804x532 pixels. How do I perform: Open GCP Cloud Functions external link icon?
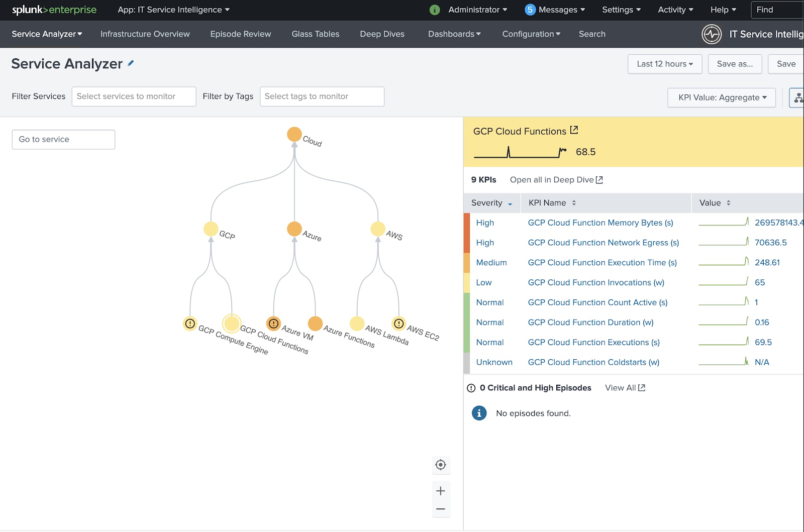click(574, 130)
